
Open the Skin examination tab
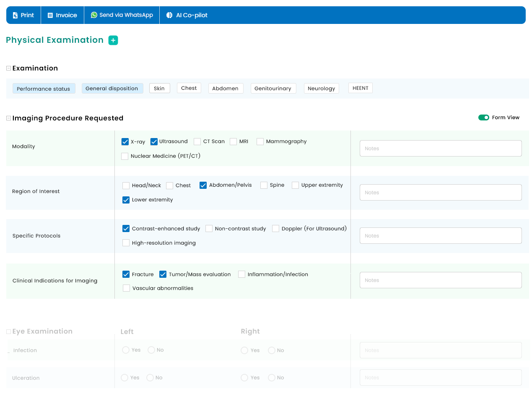tap(160, 88)
